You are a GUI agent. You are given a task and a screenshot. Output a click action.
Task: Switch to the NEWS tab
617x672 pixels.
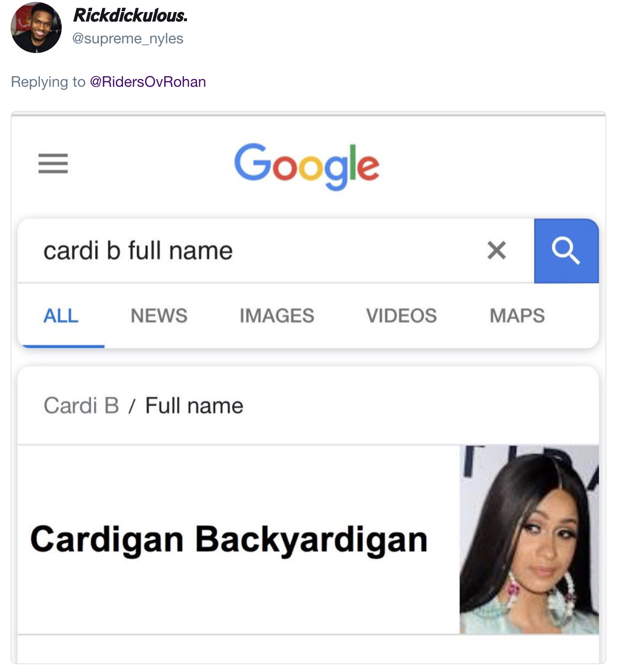pyautogui.click(x=159, y=316)
